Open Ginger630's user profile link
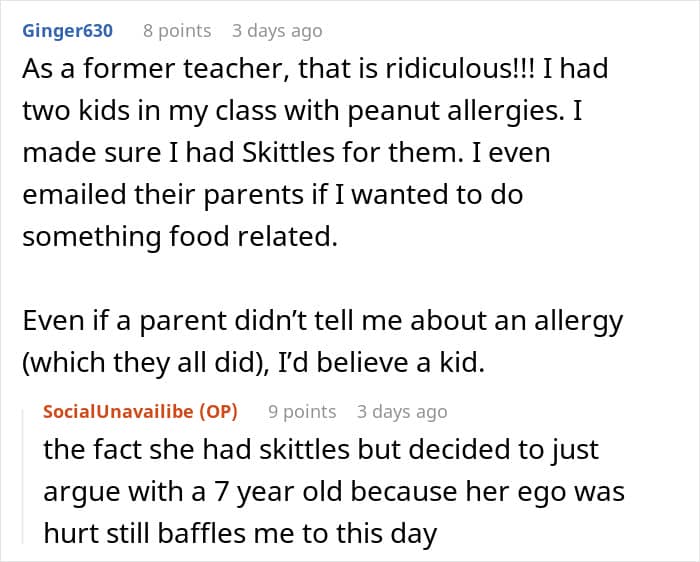Screen dimensions: 700x562 pos(67,31)
